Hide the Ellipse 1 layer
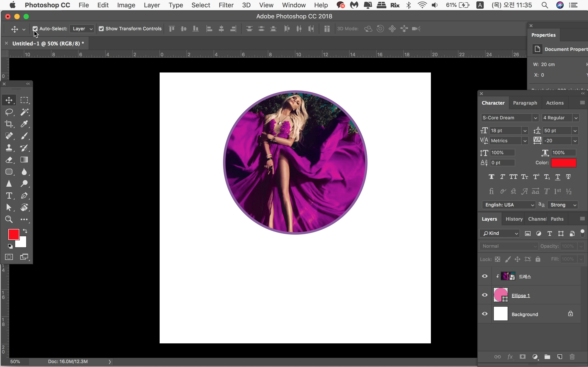The width and height of the screenshot is (588, 367). coord(484,295)
